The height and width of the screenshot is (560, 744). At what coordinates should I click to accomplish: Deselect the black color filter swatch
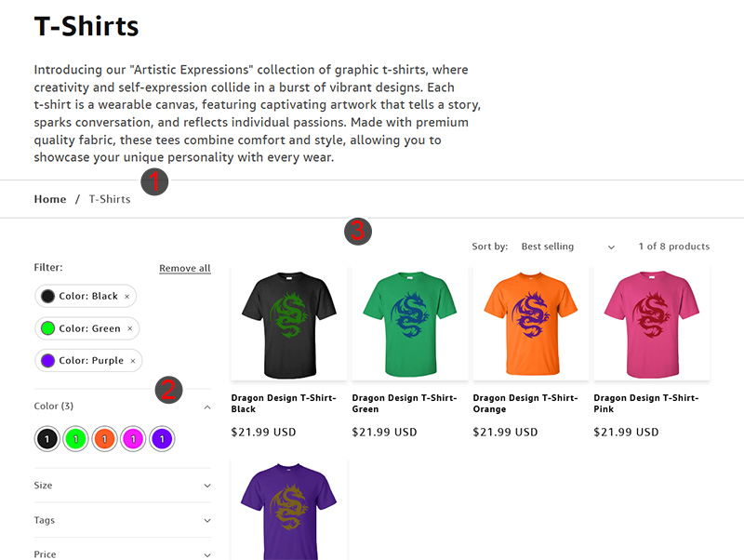46,438
